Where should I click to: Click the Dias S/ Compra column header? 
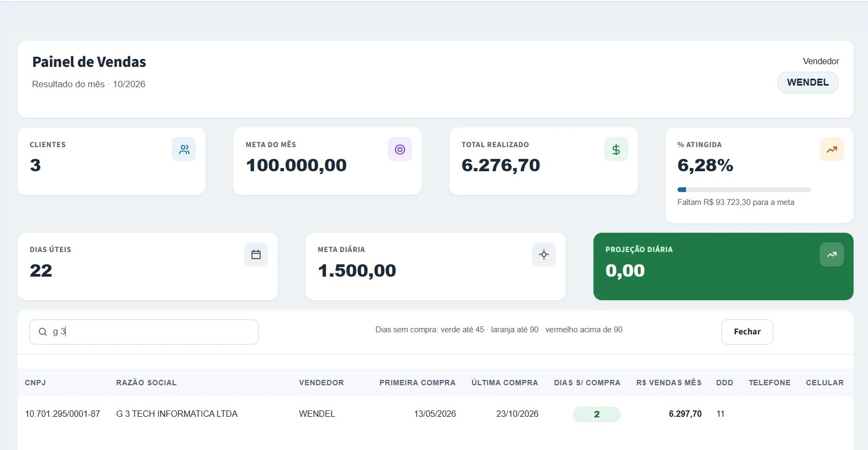pos(587,383)
